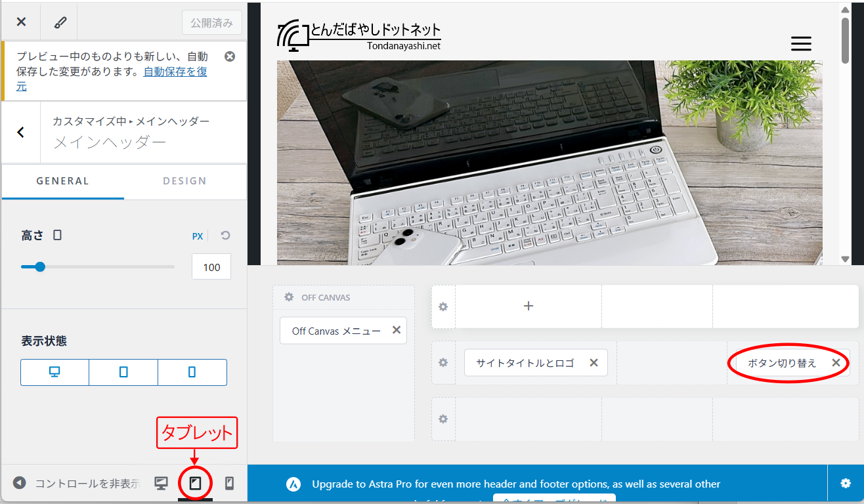Toggle mobile visibility in 表示状態
The image size is (864, 504).
[192, 372]
